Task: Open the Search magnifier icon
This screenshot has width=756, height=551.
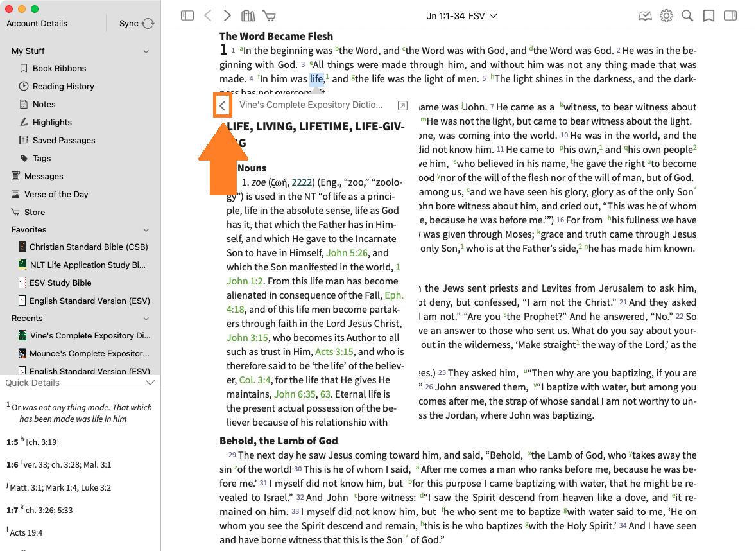Action: click(687, 16)
